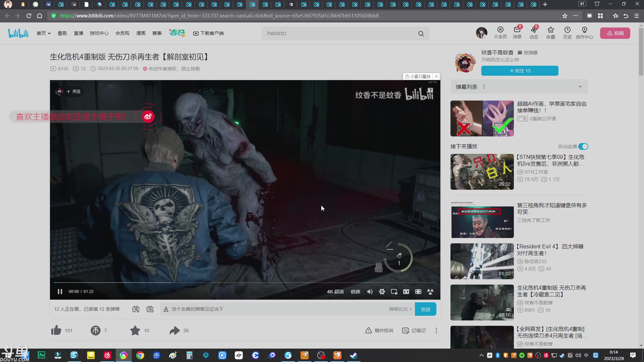Open 历史 history icon
This screenshot has width=644, height=362.
(567, 33)
